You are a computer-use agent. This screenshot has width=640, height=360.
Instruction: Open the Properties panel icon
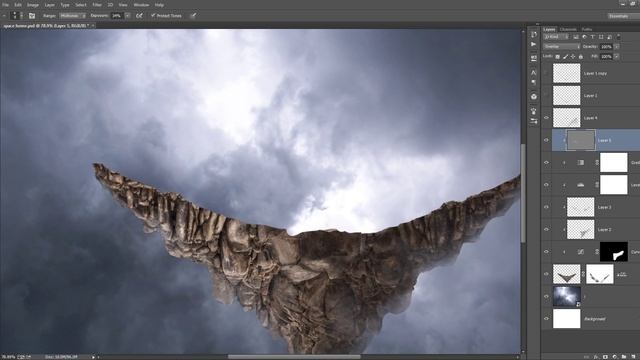(533, 58)
